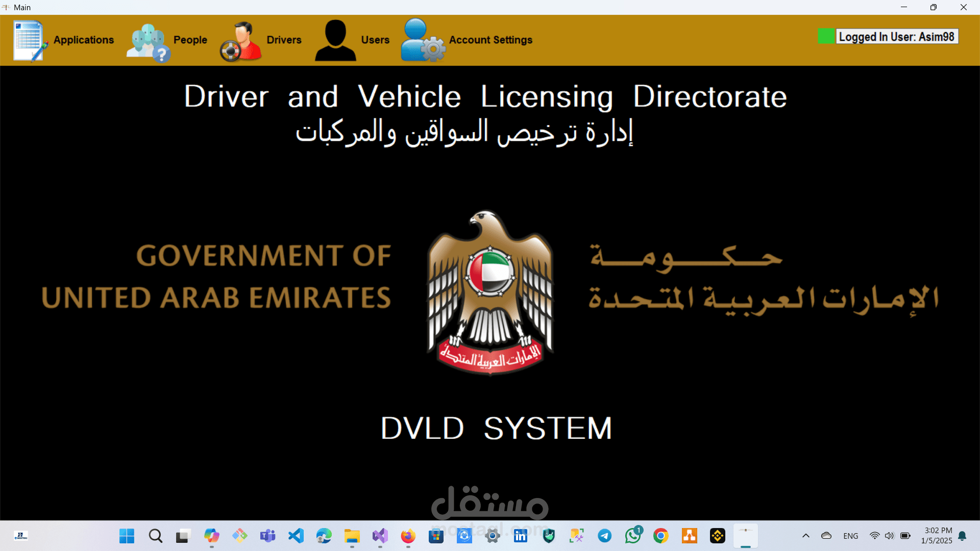The image size is (980, 551).
Task: Click the Logged In User label
Action: (897, 37)
